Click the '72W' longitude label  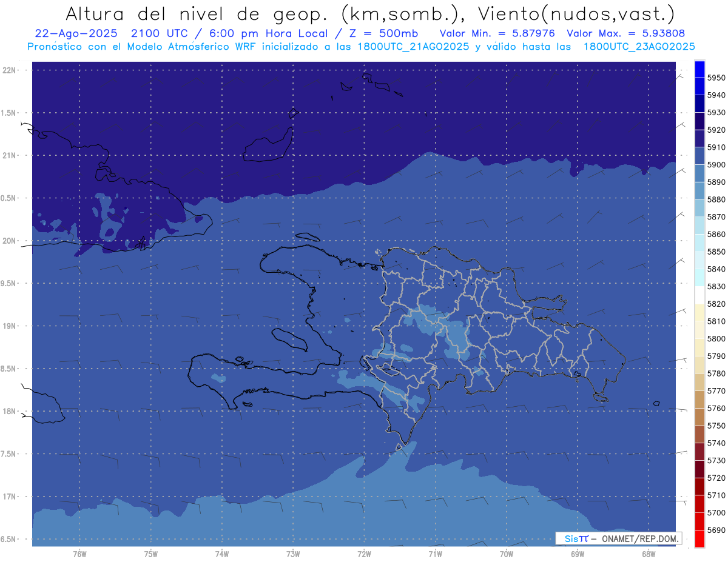point(364,554)
